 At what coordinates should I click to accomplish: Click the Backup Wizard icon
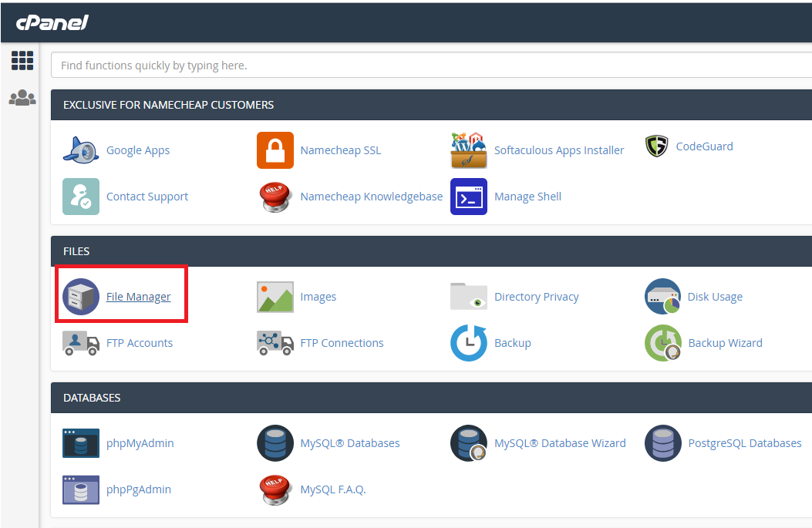(663, 343)
